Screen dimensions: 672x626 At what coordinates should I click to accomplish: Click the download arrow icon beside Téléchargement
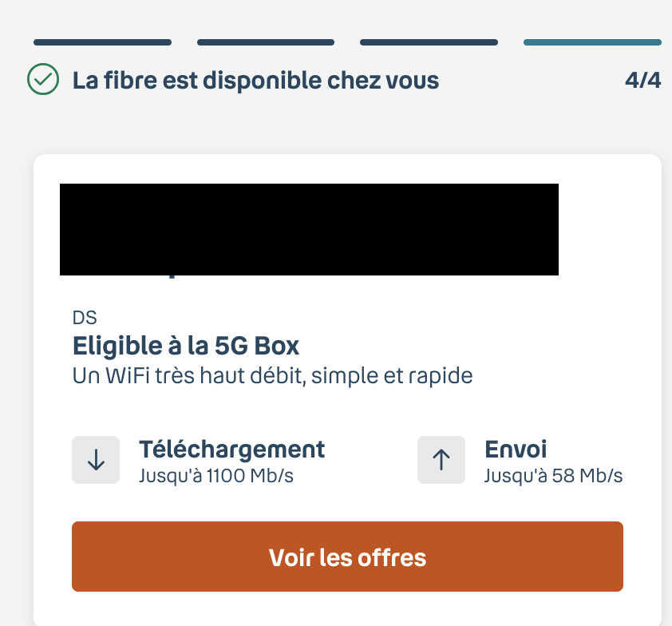click(x=96, y=460)
